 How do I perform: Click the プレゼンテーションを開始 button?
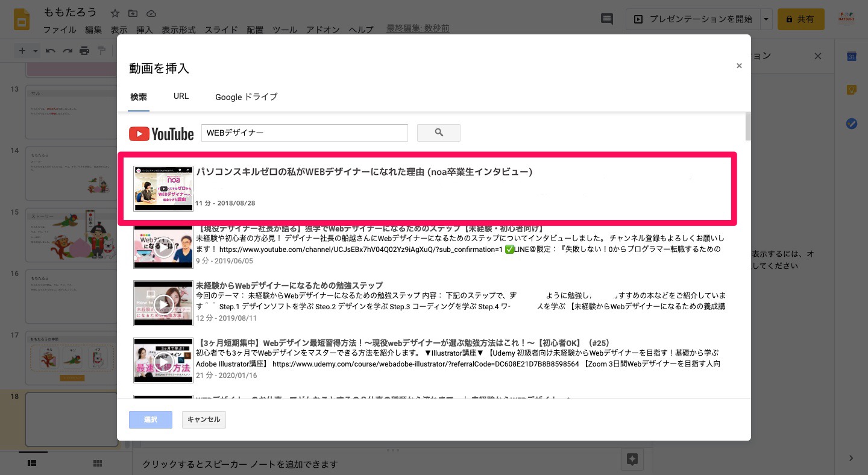coord(693,19)
